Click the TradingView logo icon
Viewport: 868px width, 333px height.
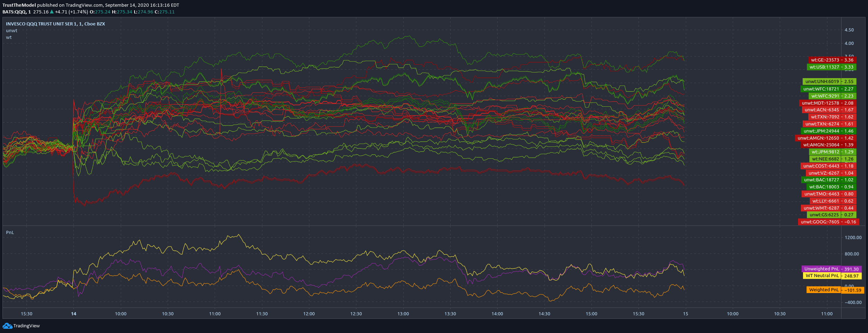coord(7,326)
